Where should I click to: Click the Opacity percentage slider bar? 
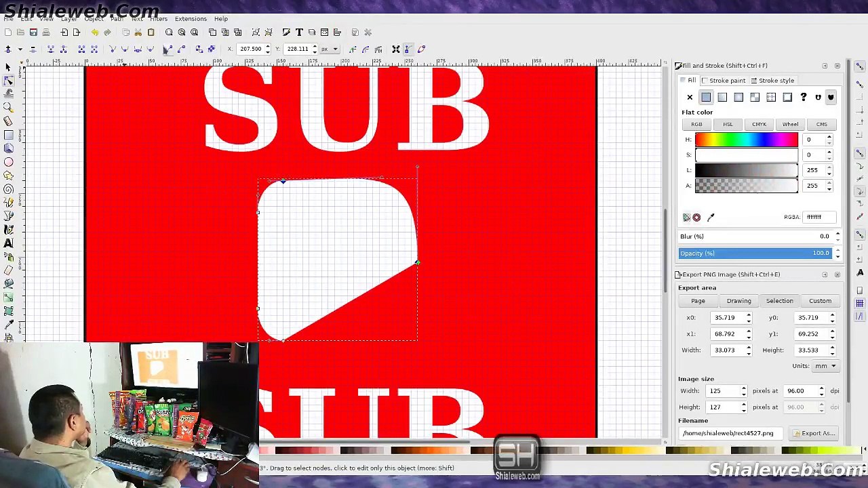tap(755, 253)
